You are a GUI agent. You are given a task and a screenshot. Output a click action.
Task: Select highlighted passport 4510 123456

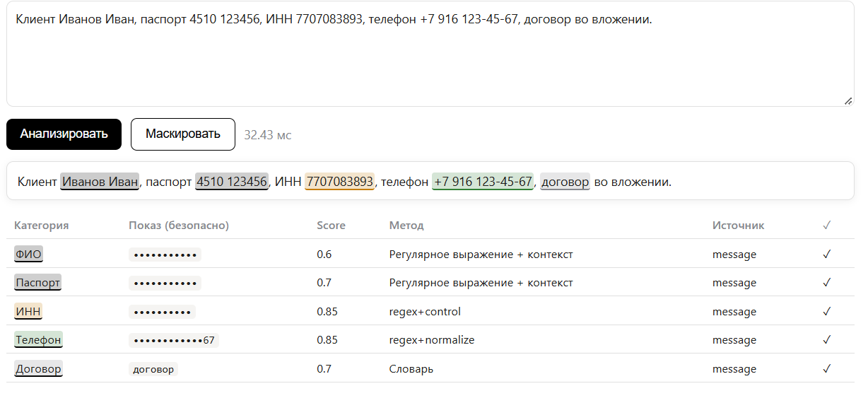pos(232,182)
